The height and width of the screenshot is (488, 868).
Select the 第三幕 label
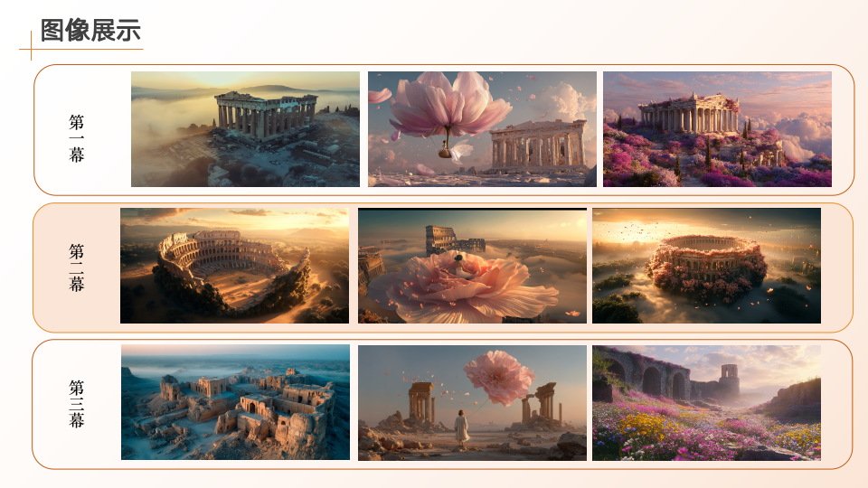click(x=76, y=404)
